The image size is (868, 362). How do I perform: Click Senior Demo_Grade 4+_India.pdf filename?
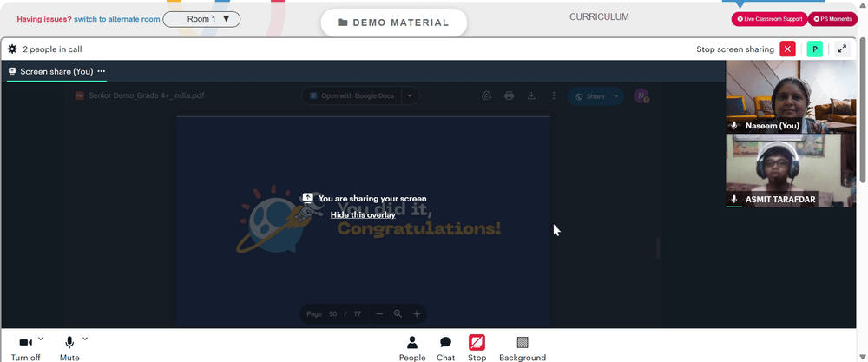[x=146, y=95]
